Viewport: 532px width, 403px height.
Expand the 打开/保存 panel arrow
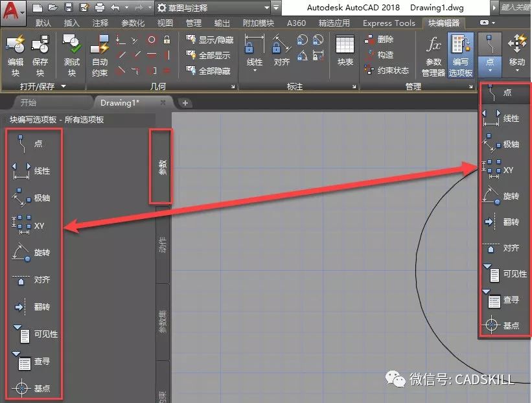pos(63,87)
